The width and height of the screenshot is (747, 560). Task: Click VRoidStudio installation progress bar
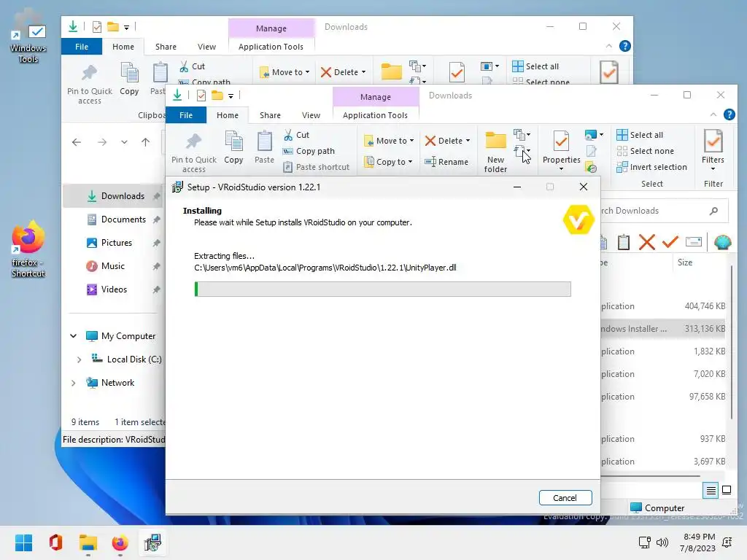click(382, 289)
